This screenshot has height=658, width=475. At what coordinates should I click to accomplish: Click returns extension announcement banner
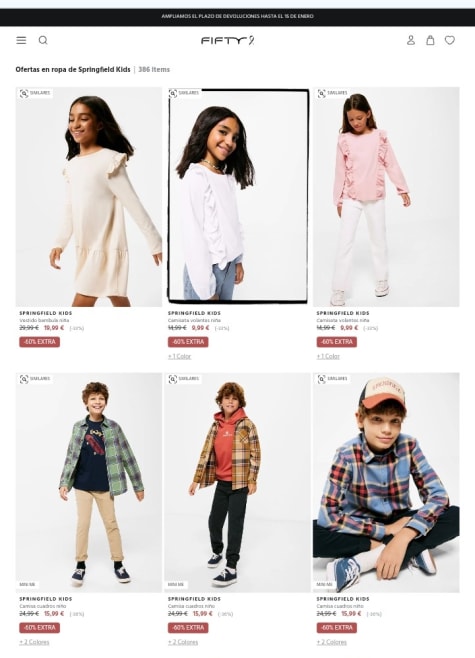238,16
